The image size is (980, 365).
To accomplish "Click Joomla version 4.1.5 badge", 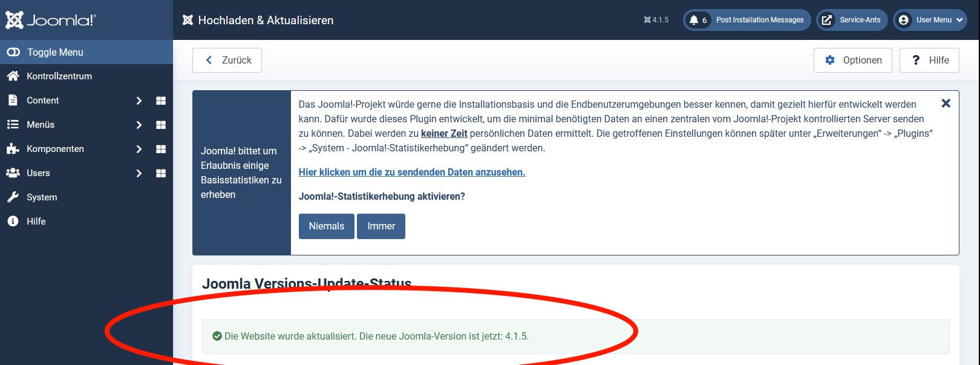I will [x=656, y=20].
